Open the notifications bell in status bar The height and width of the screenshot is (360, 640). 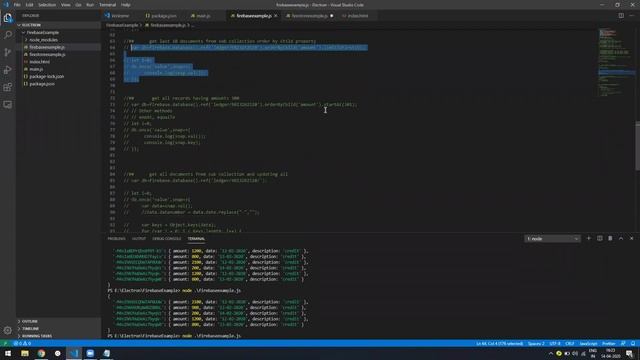[x=633, y=344]
